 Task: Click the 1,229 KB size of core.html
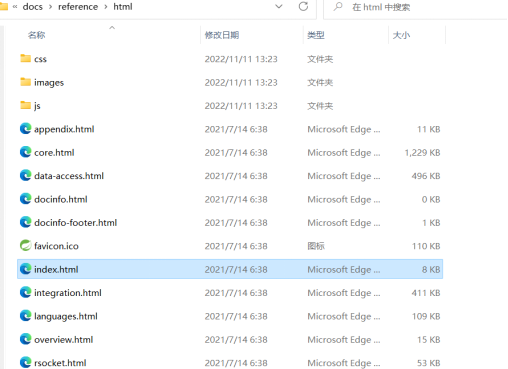[422, 152]
